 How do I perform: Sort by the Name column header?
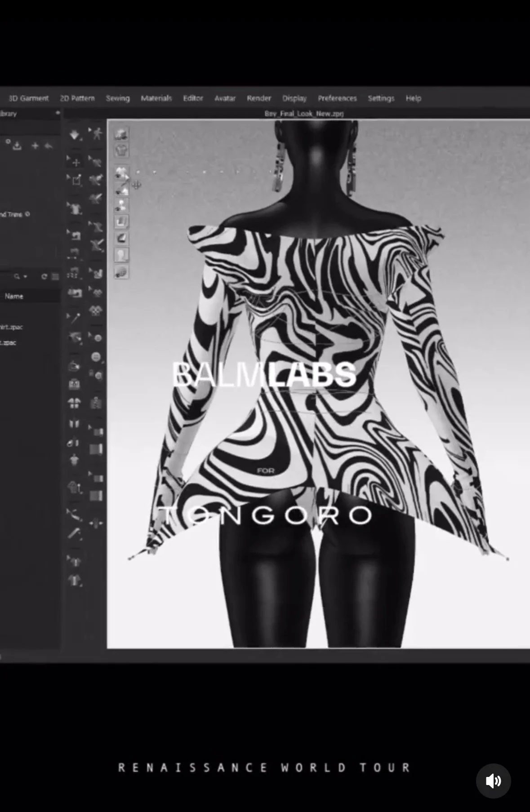coord(14,296)
